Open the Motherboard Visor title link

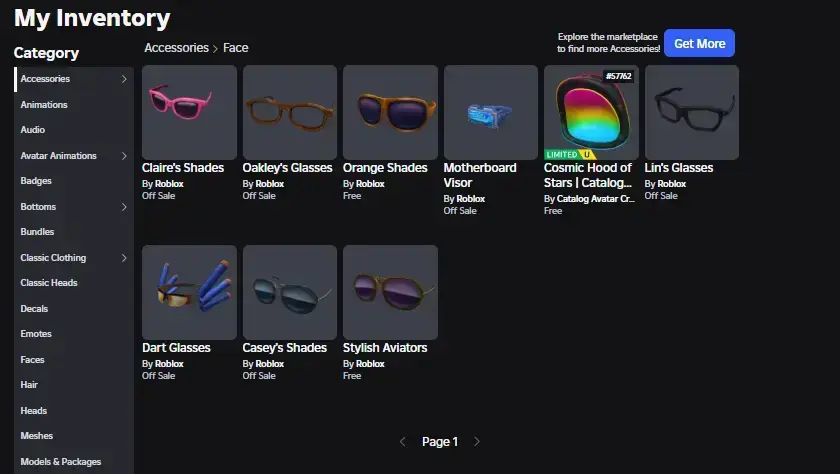coord(480,175)
